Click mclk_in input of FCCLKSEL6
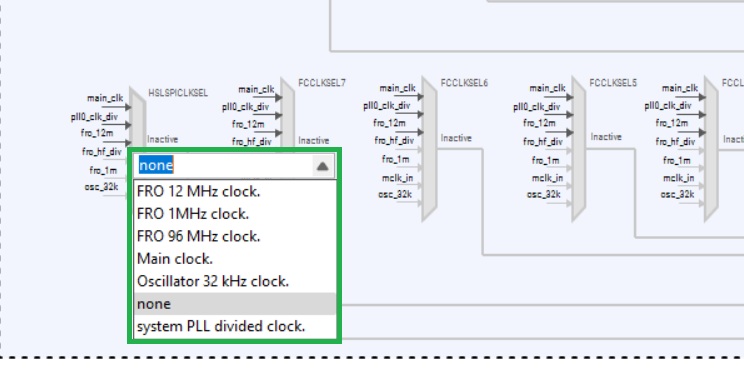744x382 pixels. [399, 178]
